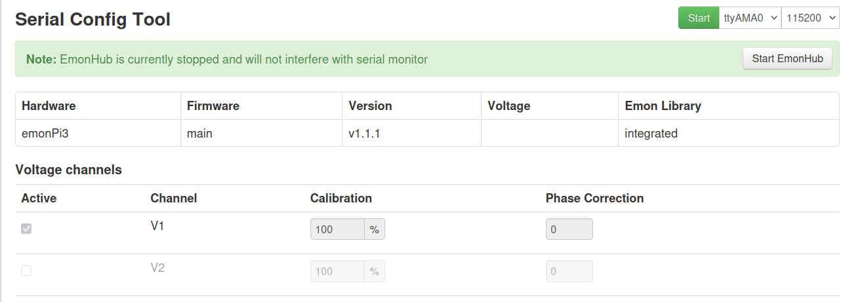Click the Serial Config Tool title
Image resolution: width=868 pixels, height=302 pixels.
pyautogui.click(x=93, y=20)
